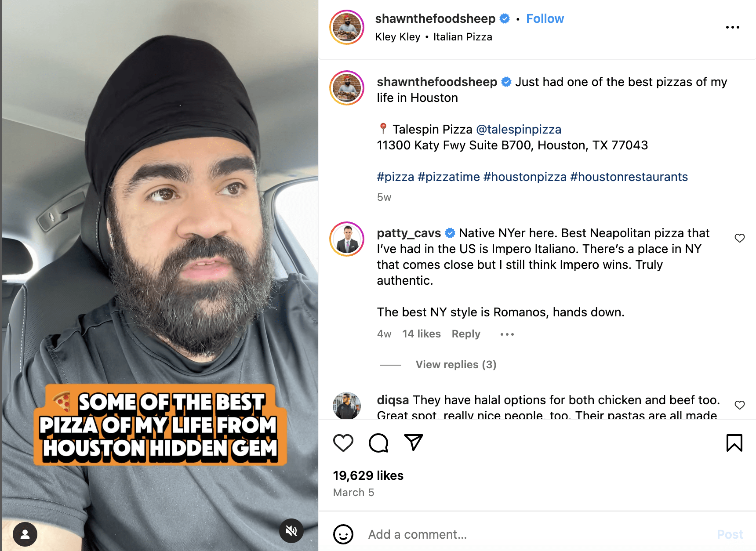
Task: Open the emoji picker in the comment box
Action: 343,534
